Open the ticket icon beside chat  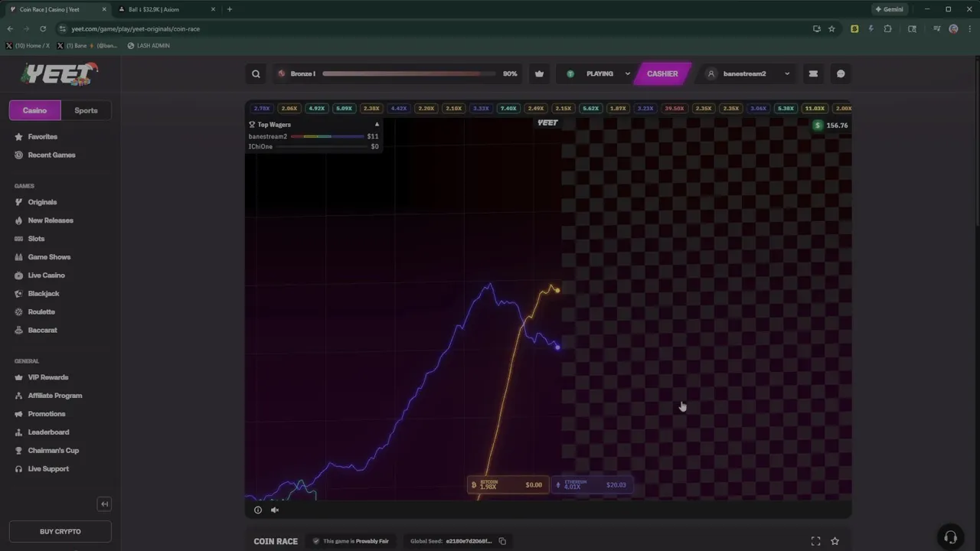(813, 74)
